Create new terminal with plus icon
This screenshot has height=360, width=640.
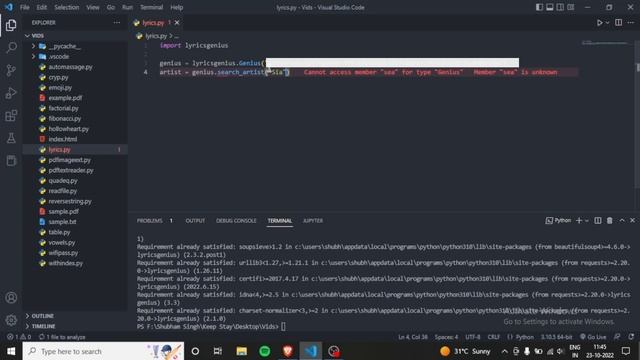tap(579, 220)
